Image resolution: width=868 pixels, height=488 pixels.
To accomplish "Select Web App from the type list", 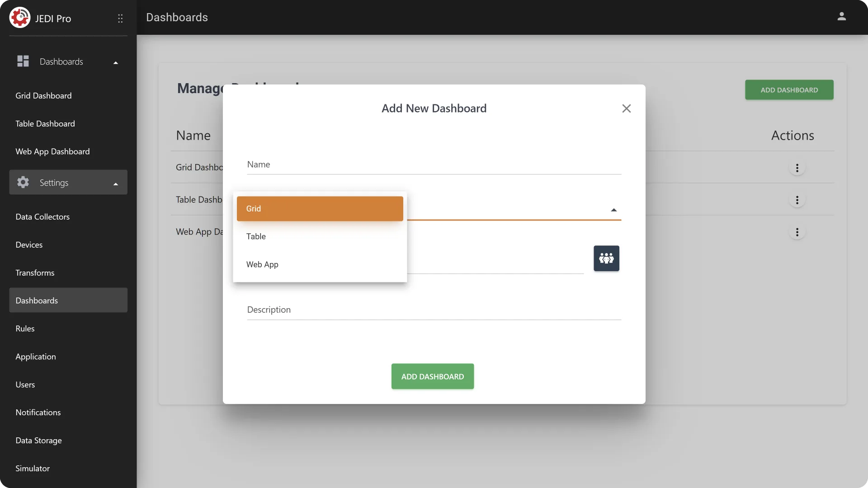I will tap(320, 264).
